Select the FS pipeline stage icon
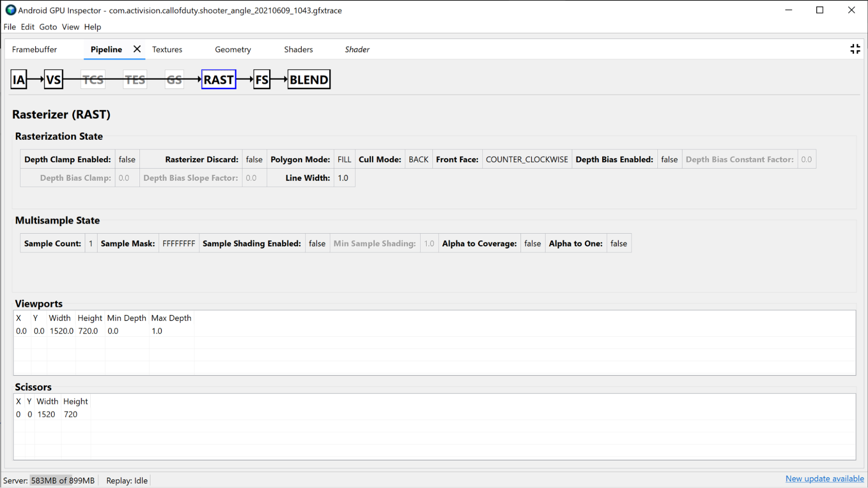The image size is (868, 488). pyautogui.click(x=261, y=79)
